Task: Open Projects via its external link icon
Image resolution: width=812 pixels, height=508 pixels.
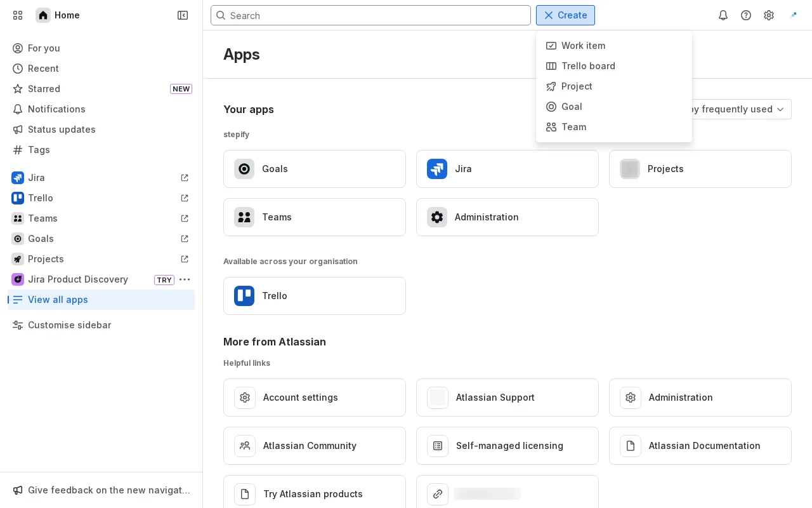Action: coord(185,259)
